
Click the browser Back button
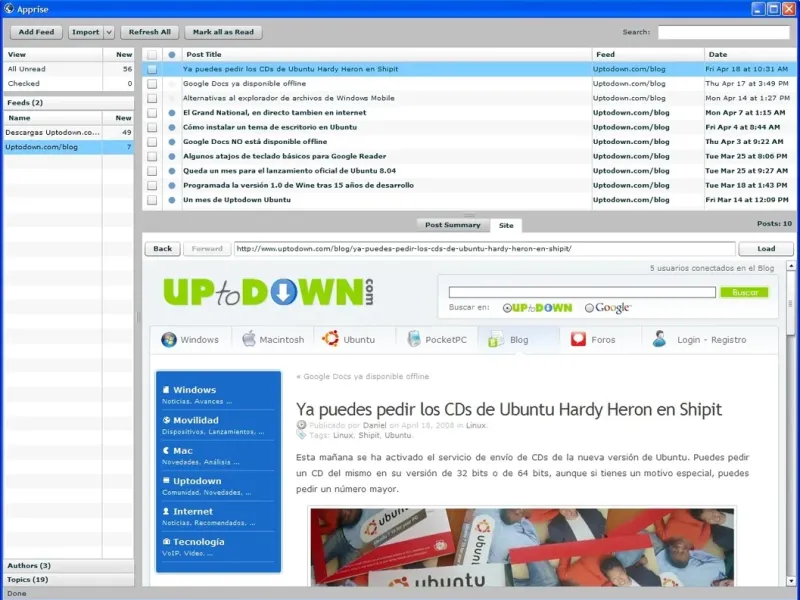(x=162, y=248)
